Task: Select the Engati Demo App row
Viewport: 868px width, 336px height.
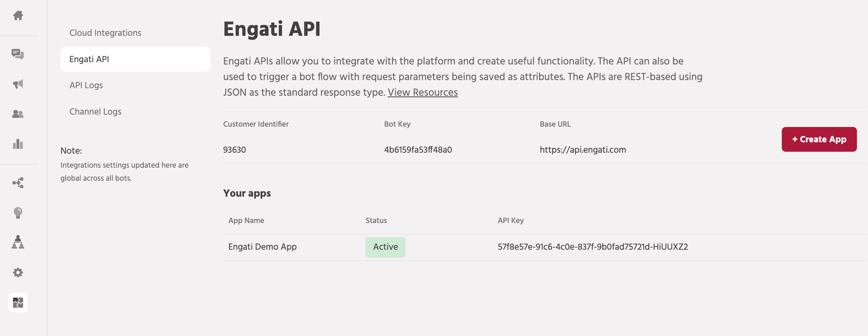Action: point(263,246)
